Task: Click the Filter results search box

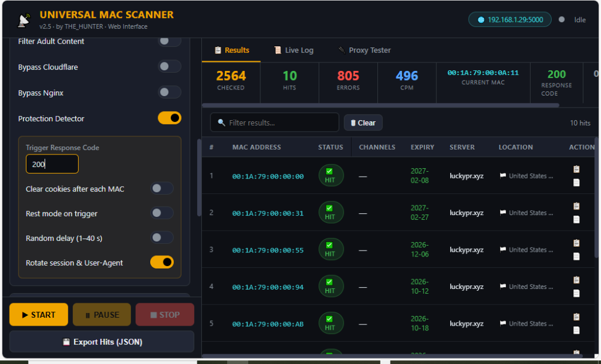Action: (x=275, y=123)
